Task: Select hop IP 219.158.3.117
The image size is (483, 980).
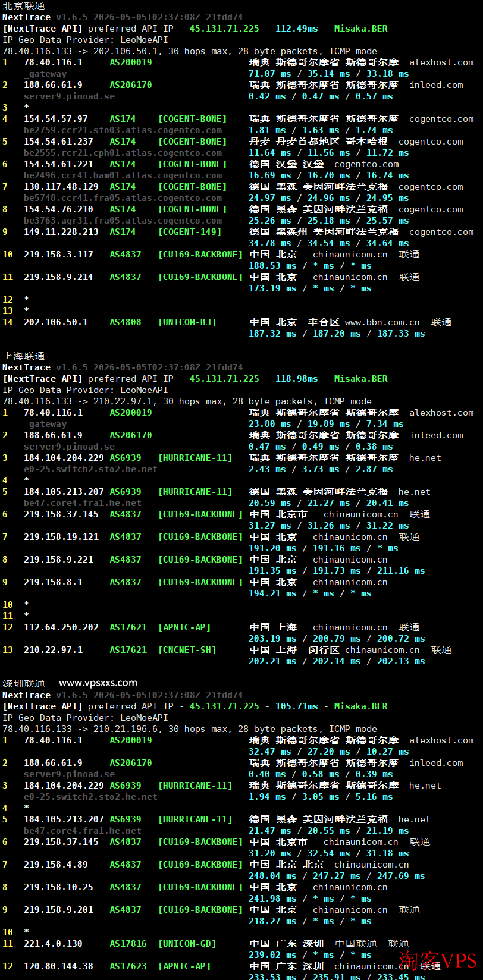Action: [58, 255]
